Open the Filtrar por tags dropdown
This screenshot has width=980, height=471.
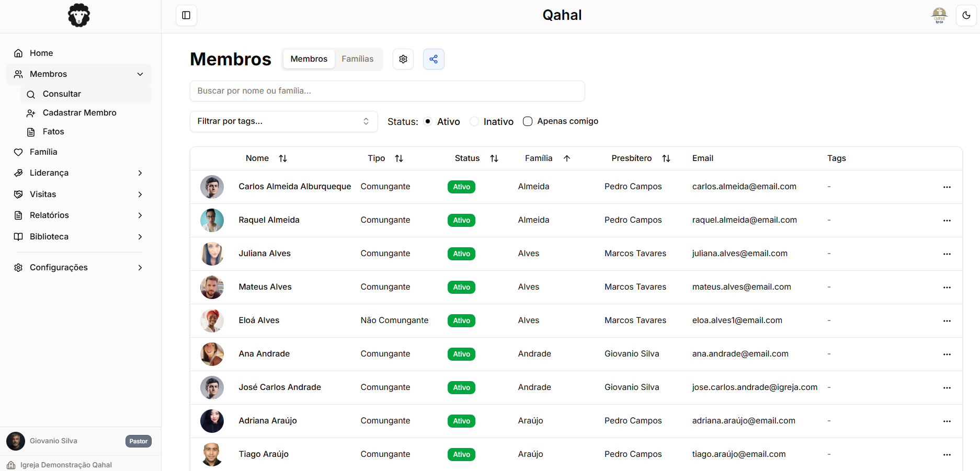283,121
